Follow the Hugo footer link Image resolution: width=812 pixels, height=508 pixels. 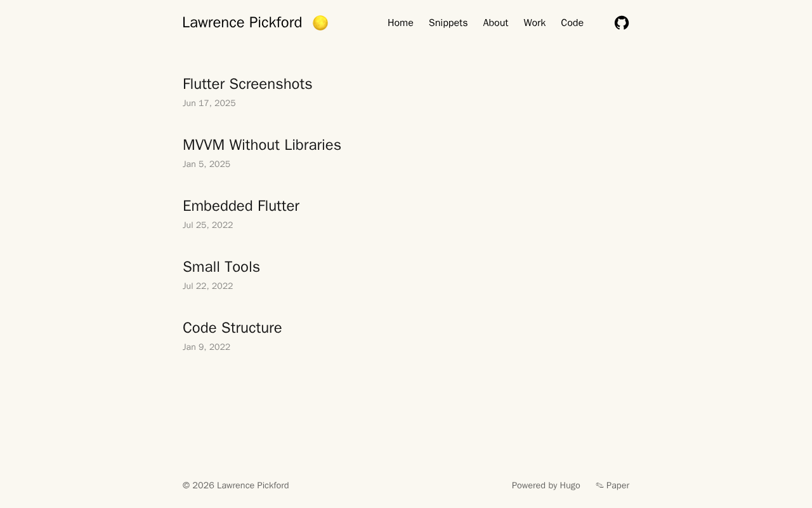pos(570,486)
